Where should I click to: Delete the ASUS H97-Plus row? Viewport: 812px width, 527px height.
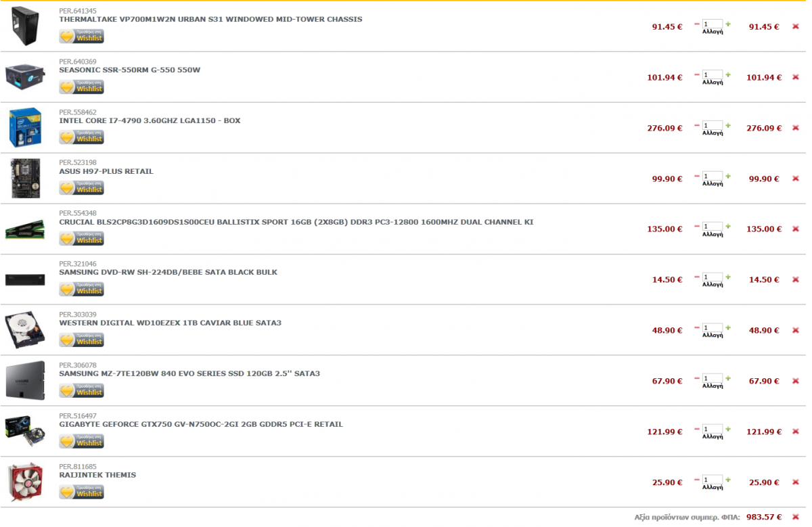pyautogui.click(x=796, y=179)
